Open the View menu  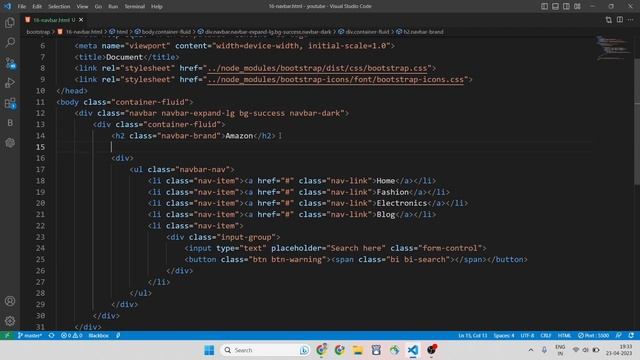(82, 7)
